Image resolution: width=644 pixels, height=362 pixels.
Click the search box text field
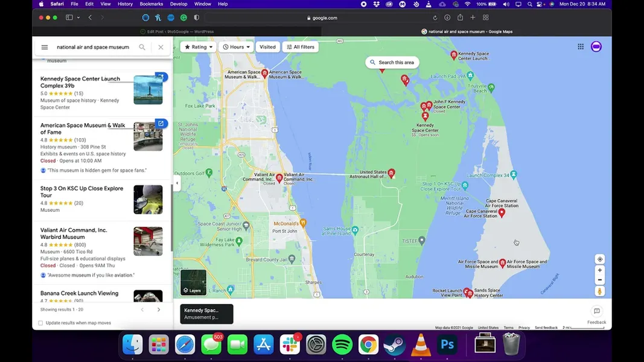pos(93,47)
